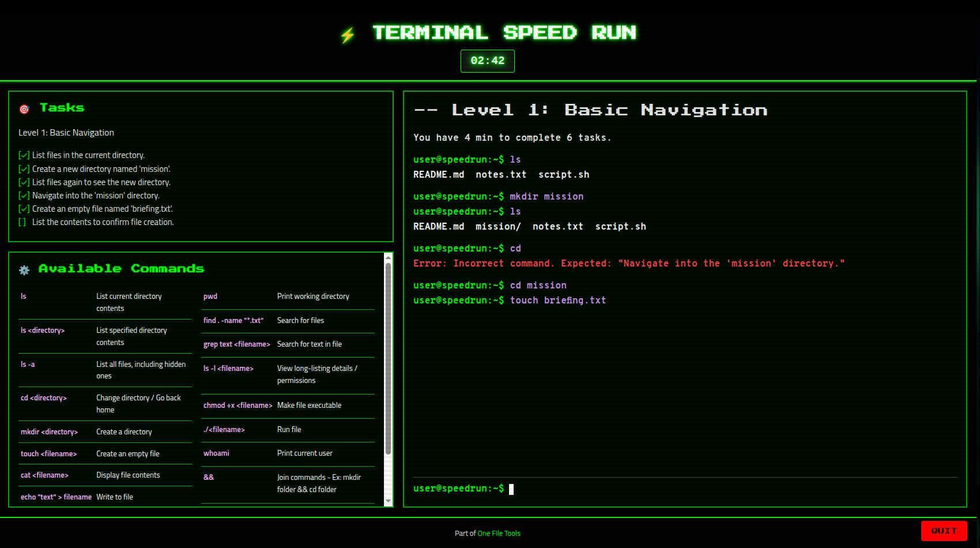Click the 'Create an empty file' description
This screenshot has height=548, width=980.
click(128, 454)
